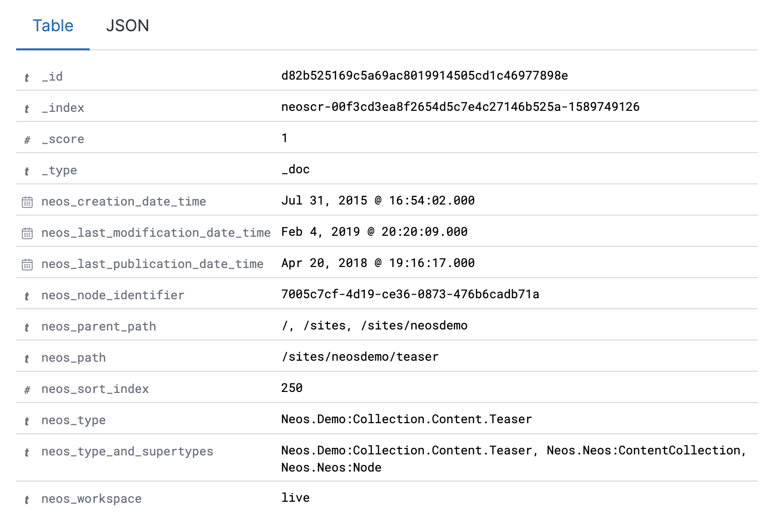Click the number type icon next to _score
This screenshot has height=532, width=774.
tap(26, 140)
